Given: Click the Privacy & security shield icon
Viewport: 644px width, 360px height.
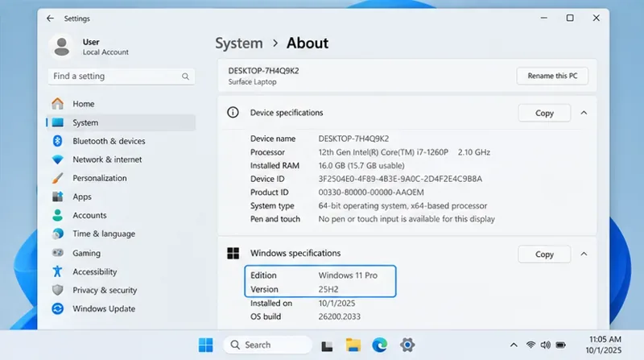Looking at the screenshot, I should (57, 290).
